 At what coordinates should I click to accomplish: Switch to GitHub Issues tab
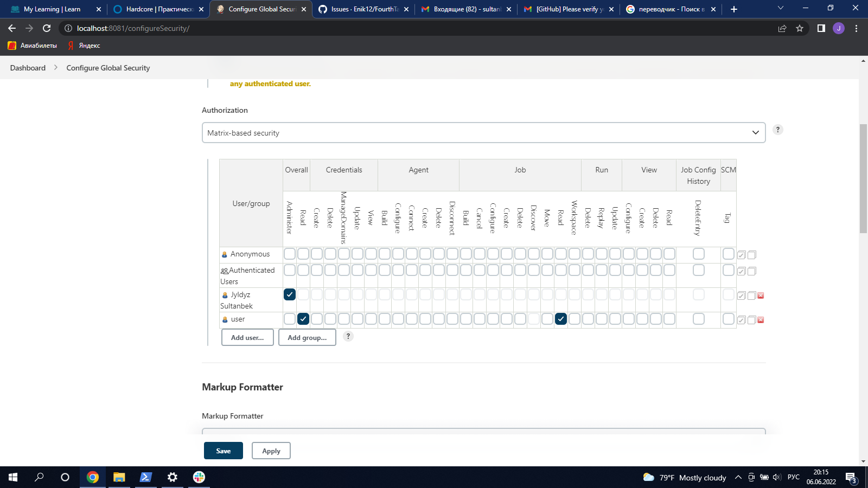pos(364,9)
